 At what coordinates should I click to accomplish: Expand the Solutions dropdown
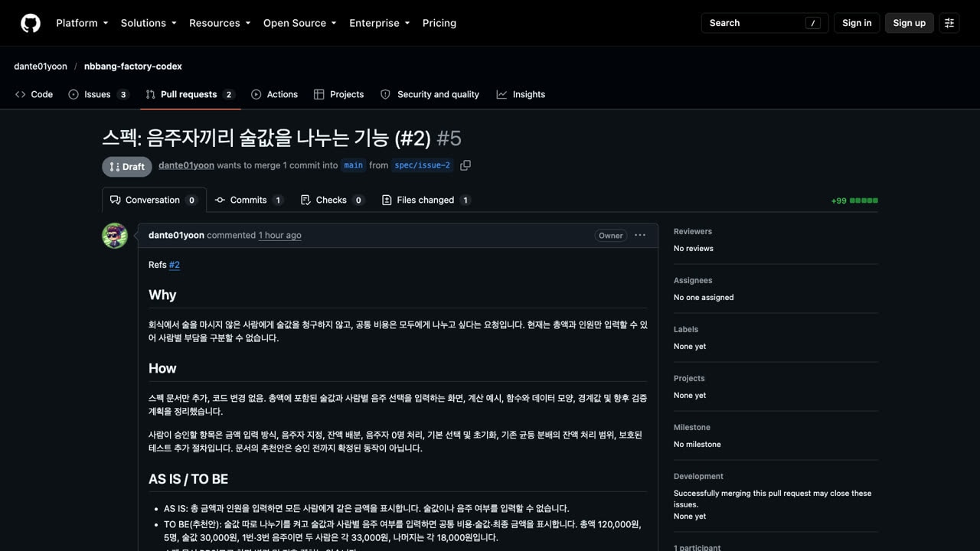pyautogui.click(x=149, y=23)
